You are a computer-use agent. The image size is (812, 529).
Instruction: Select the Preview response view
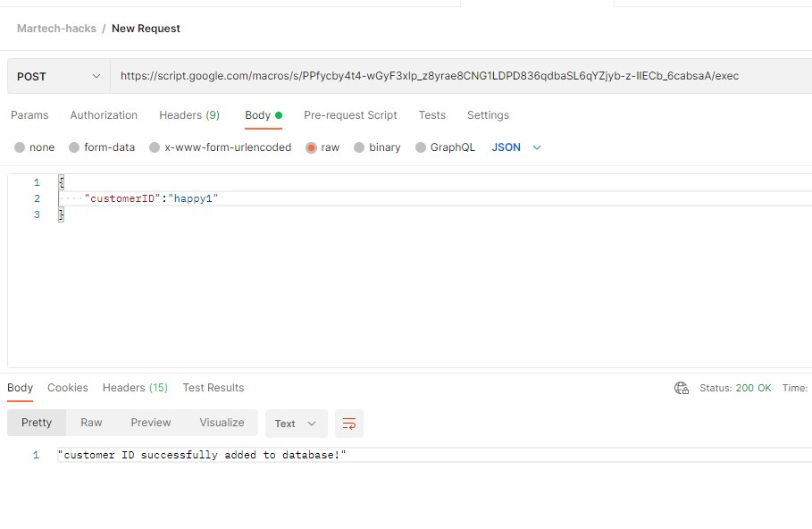point(151,423)
